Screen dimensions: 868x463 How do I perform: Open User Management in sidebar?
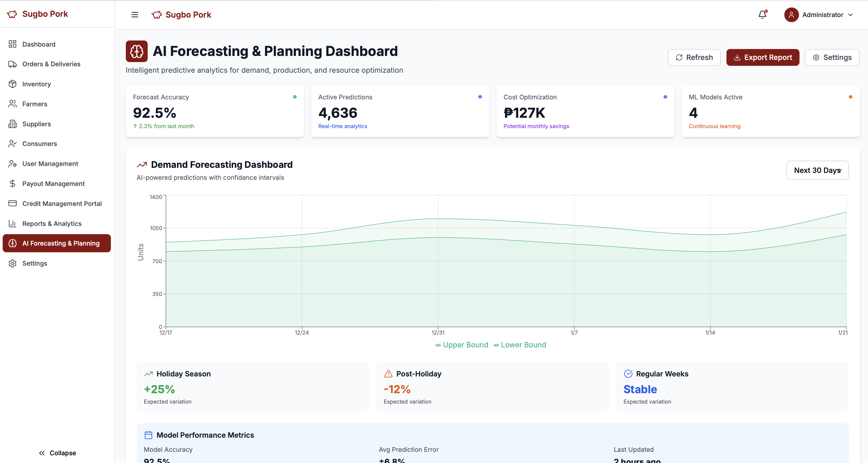click(x=50, y=164)
